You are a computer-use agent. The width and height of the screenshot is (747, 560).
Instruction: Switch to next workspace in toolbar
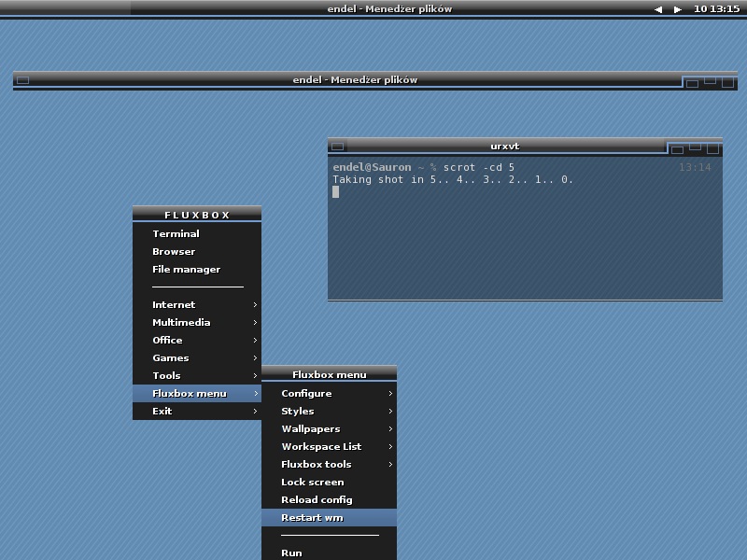tap(678, 9)
